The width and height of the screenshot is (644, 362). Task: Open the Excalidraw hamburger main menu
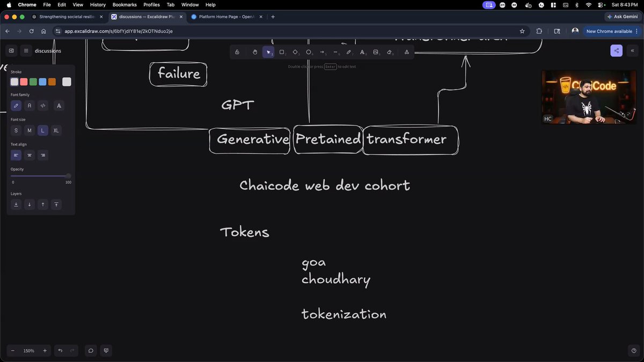tap(26, 51)
